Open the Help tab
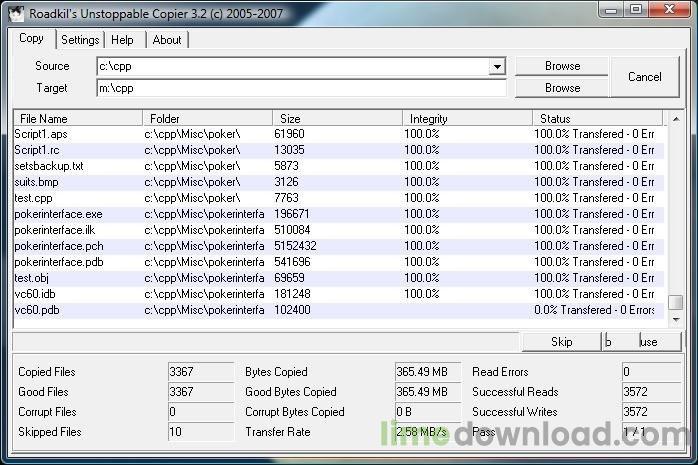The width and height of the screenshot is (698, 465). coord(122,40)
